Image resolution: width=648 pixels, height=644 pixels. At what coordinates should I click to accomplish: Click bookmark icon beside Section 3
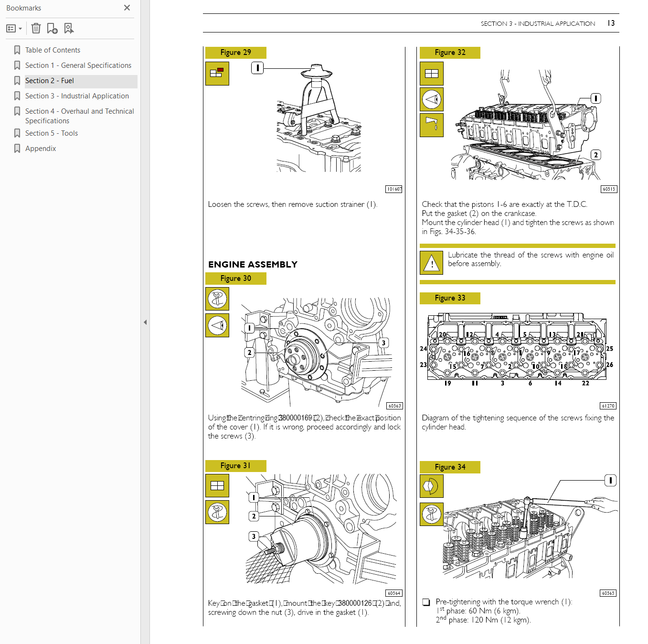17,96
